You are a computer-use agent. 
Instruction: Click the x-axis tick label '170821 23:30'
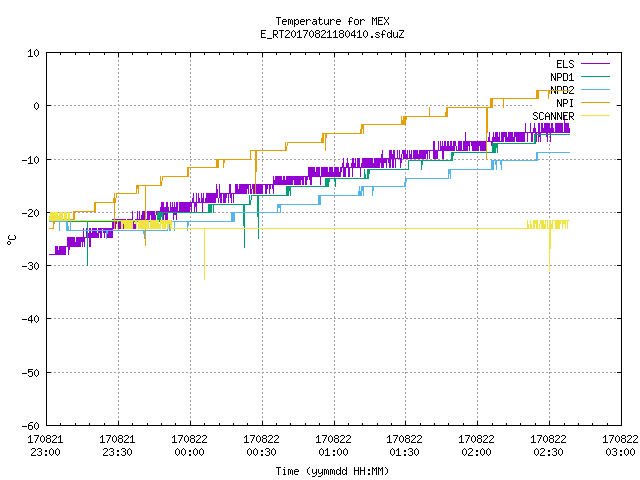click(x=117, y=446)
